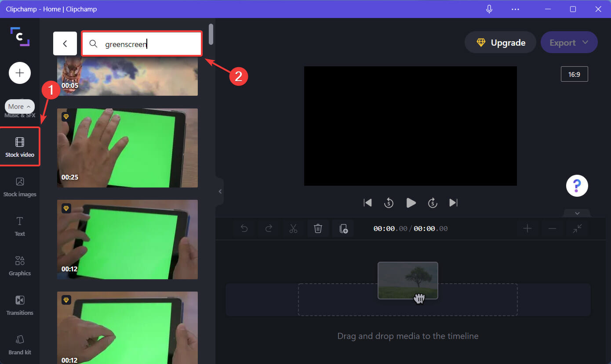
Task: Open the Upgrade page
Action: pos(500,42)
